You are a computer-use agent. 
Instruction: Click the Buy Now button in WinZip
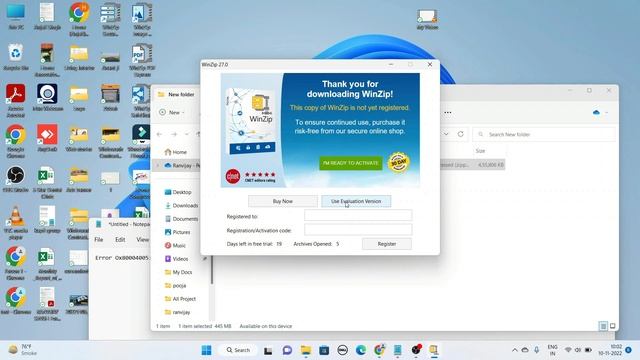click(x=282, y=201)
